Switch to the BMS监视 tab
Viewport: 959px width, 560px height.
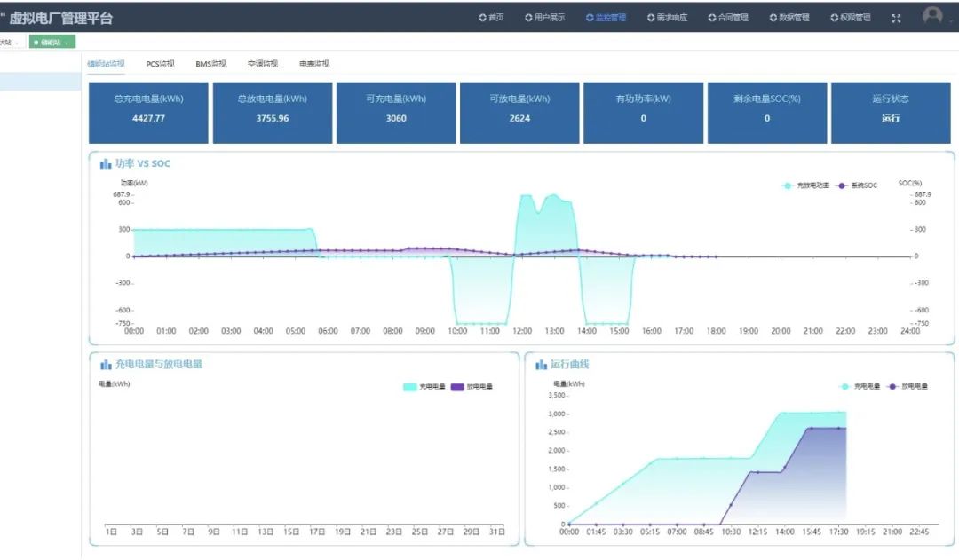[210, 64]
